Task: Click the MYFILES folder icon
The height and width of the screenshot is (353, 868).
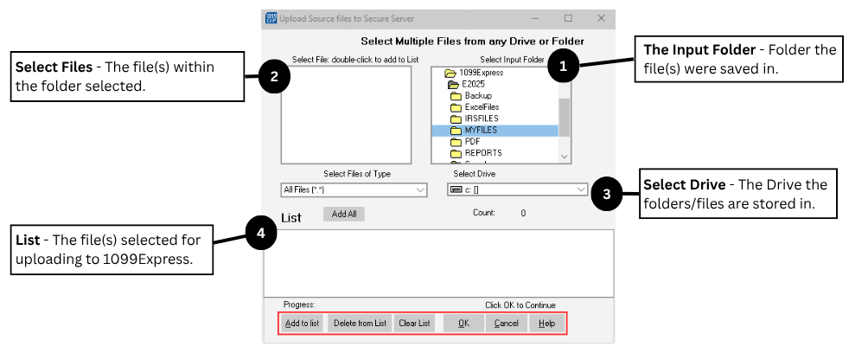Action: (456, 131)
